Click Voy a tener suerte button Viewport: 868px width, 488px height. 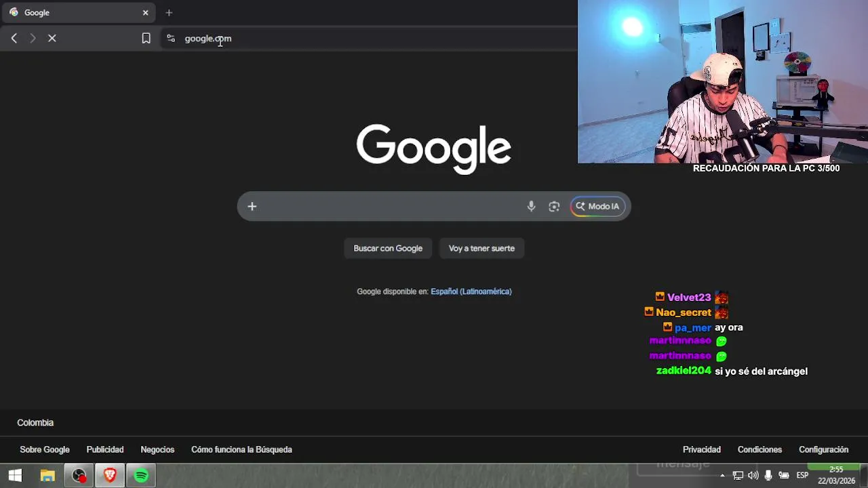pyautogui.click(x=481, y=248)
